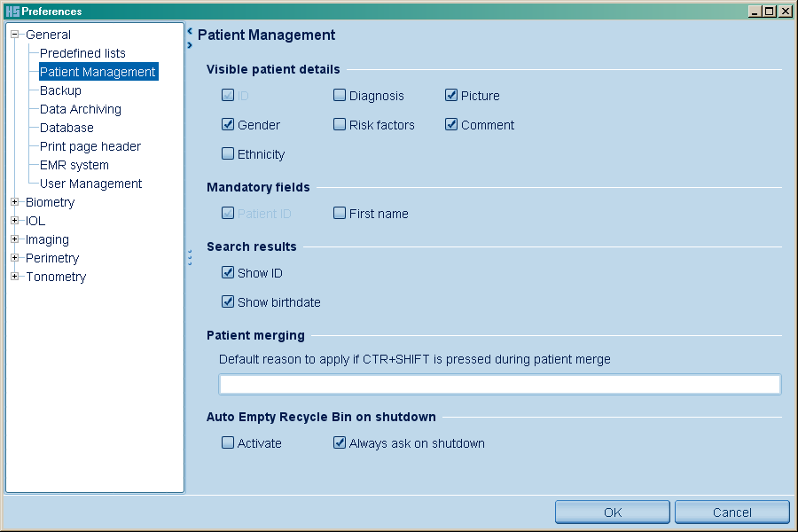Click the splitter grip dots handle
Viewport: 798px width, 532px height.
[x=190, y=257]
